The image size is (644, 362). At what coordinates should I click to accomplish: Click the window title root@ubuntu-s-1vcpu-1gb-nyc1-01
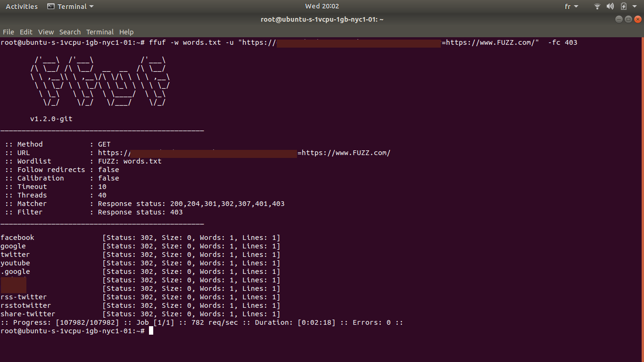click(322, 19)
